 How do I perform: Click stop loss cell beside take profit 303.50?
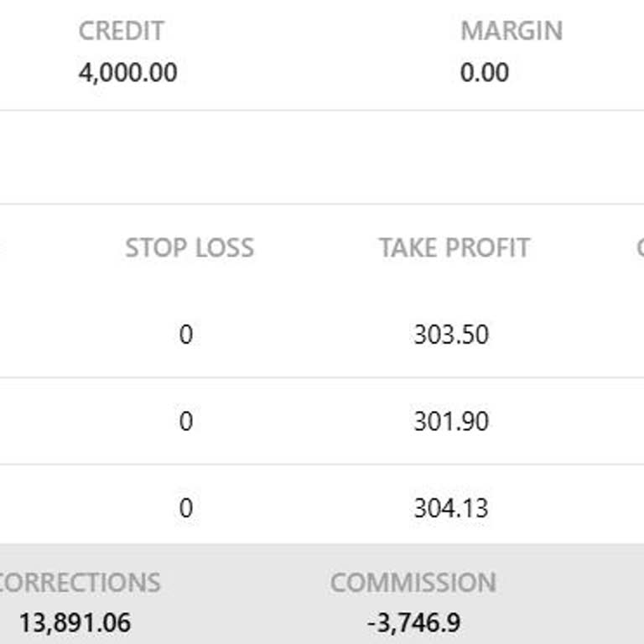click(185, 335)
